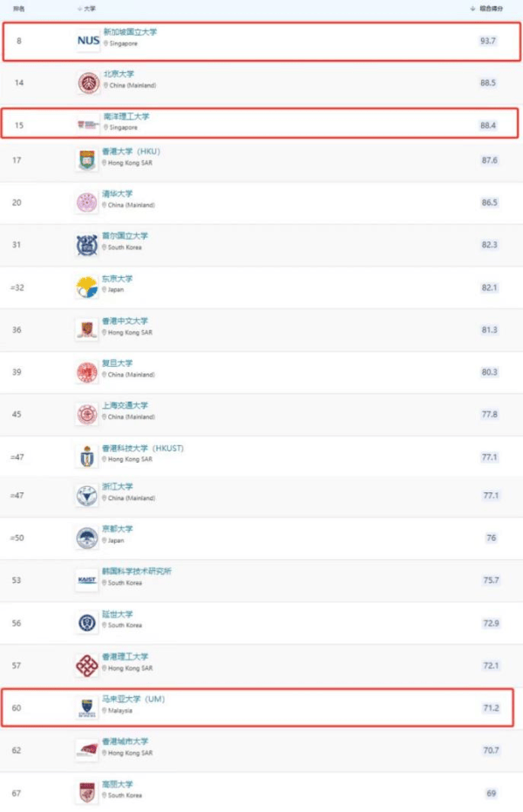Click the NUS logo icon

click(88, 40)
